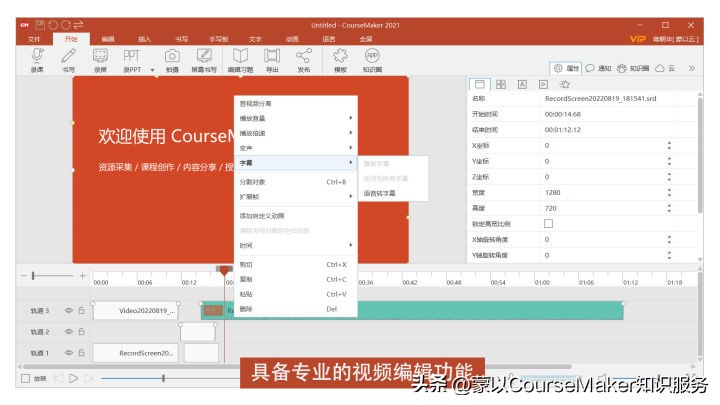720x405 pixels.
Task: Click the 导出 export film icon
Action: point(272,56)
